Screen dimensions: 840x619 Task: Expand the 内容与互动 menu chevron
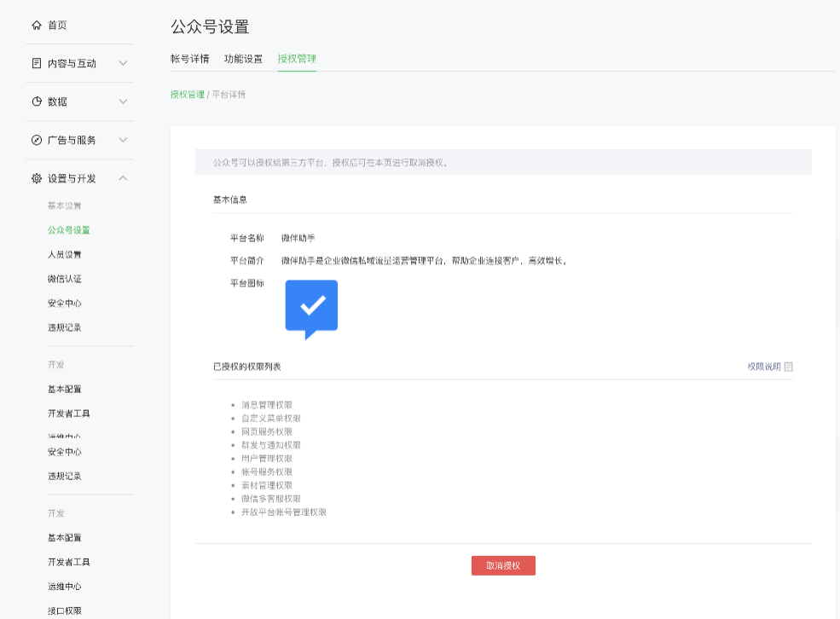click(x=123, y=63)
